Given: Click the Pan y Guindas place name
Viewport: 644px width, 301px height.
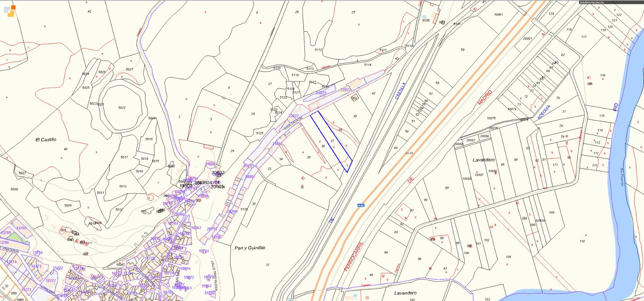Looking at the screenshot, I should coord(250,248).
